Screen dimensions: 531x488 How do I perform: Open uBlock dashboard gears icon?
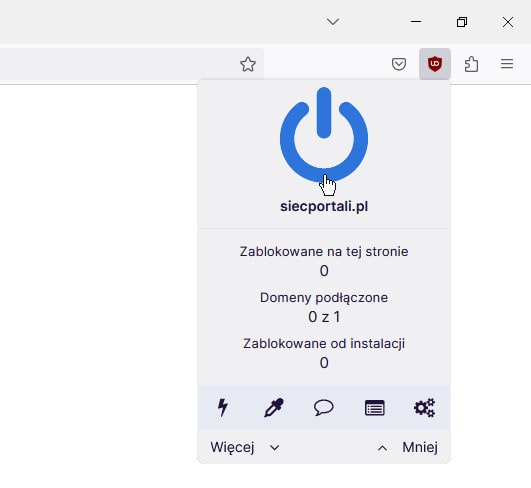[x=425, y=407]
